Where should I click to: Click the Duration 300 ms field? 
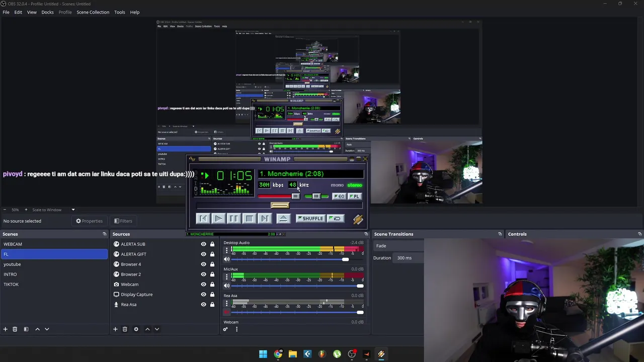pos(409,258)
